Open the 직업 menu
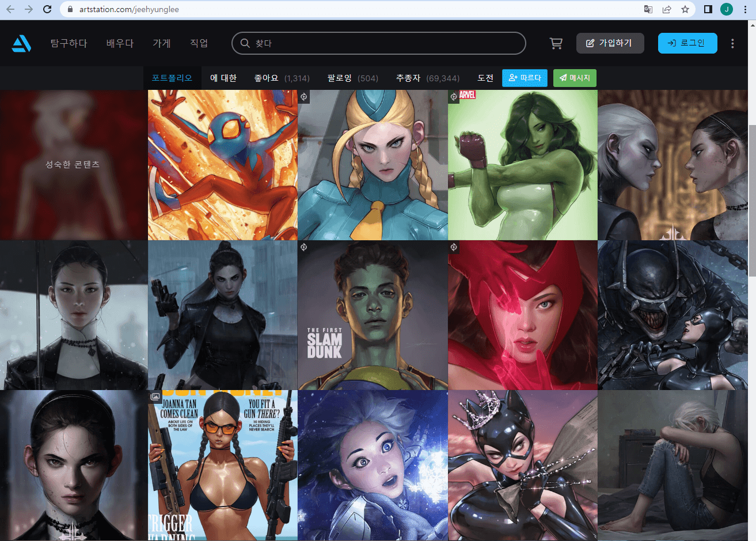This screenshot has height=541, width=756. [x=199, y=43]
